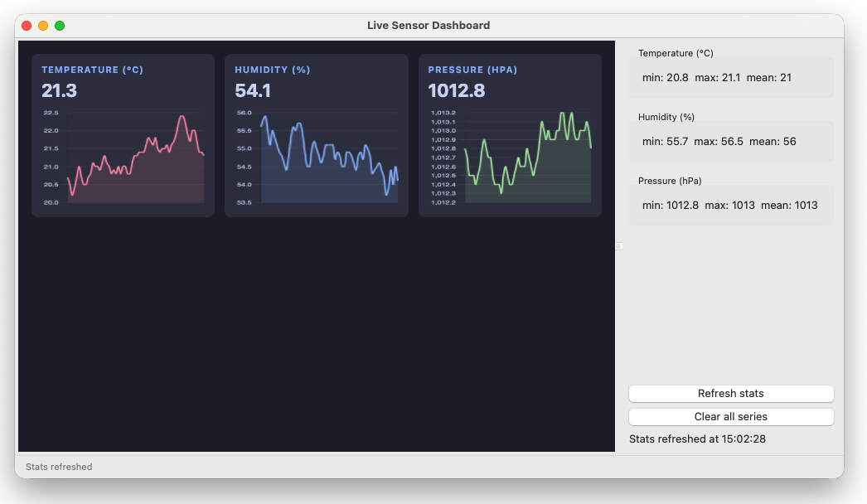
Task: Maximize the window using the green button
Action: (x=60, y=26)
